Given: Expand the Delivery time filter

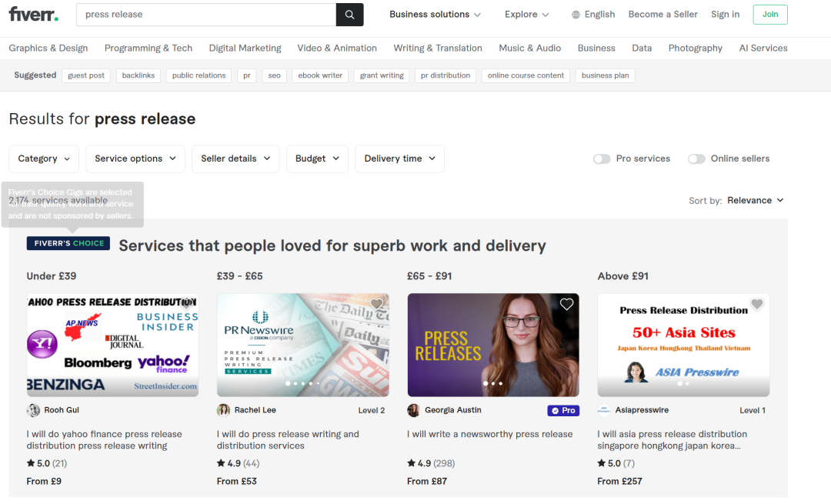Looking at the screenshot, I should click(x=399, y=159).
